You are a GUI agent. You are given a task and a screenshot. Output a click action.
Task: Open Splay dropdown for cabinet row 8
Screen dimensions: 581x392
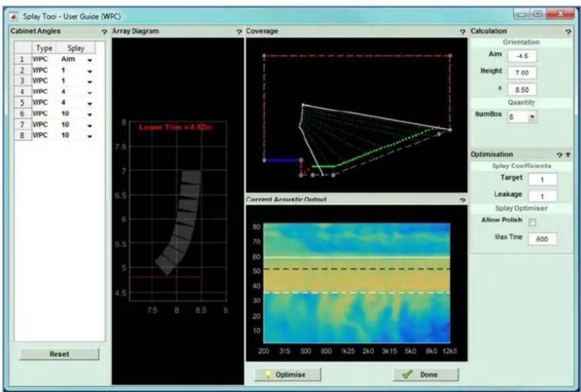(x=90, y=136)
